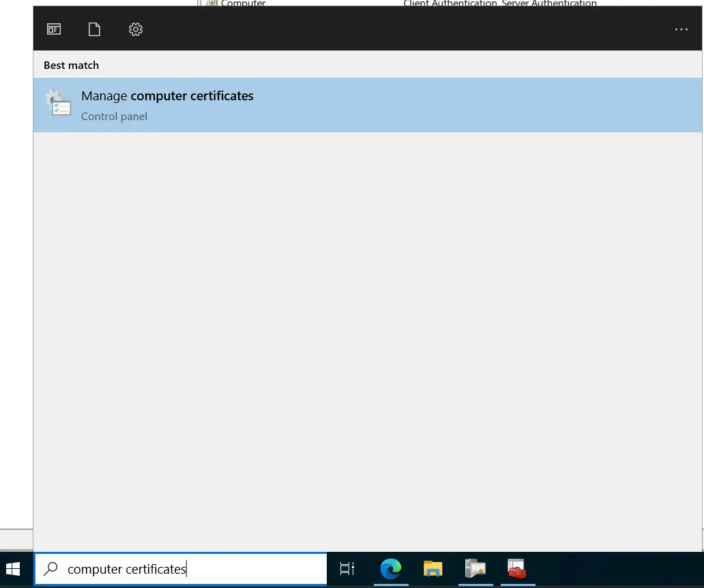This screenshot has height=588, width=704.
Task: Select the Best match section header
Action: tap(71, 65)
